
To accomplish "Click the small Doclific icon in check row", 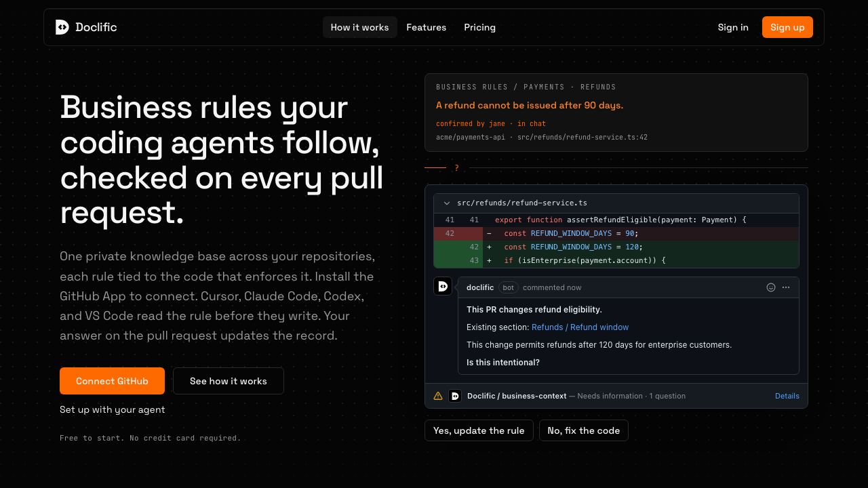I will (x=456, y=396).
